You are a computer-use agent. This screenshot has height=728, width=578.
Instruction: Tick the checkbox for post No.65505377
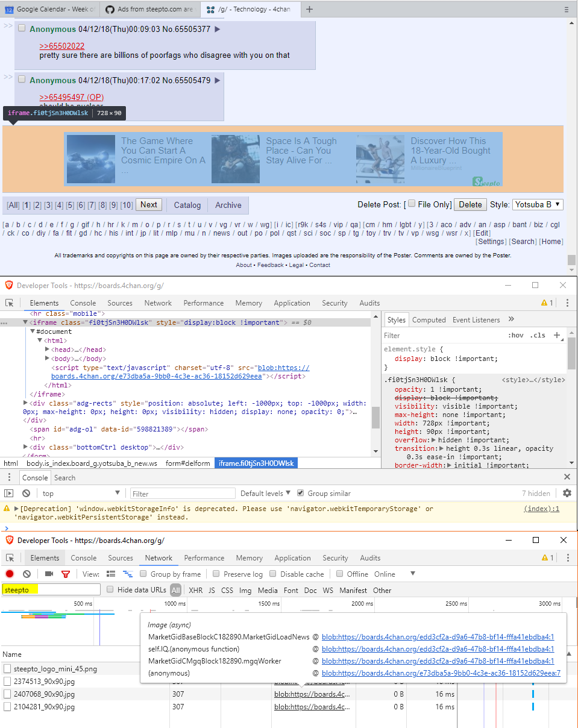coord(22,28)
